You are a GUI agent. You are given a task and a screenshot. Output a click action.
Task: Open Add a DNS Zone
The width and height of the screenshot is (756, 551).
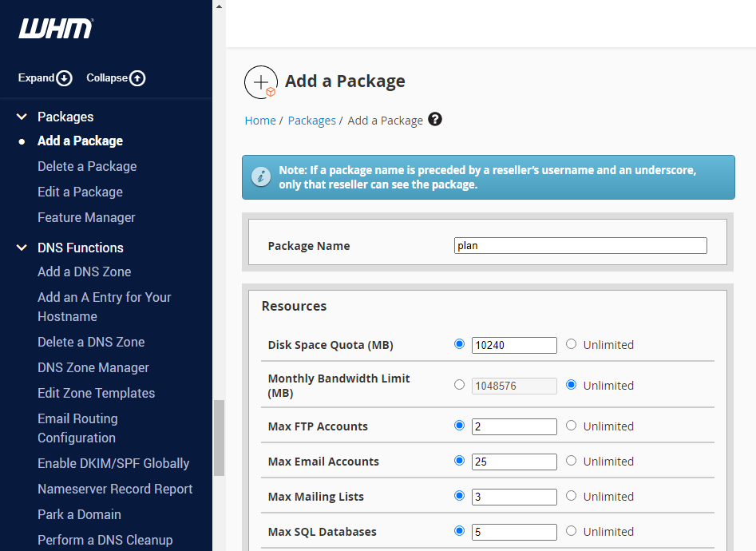pos(85,272)
